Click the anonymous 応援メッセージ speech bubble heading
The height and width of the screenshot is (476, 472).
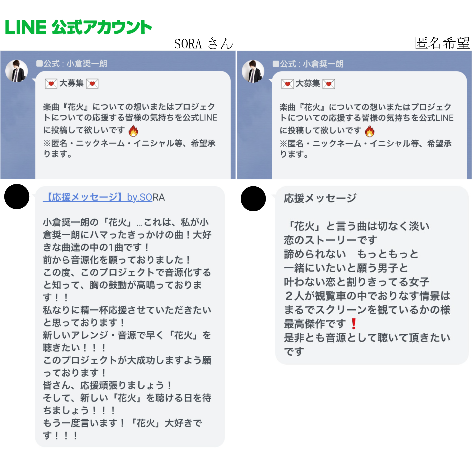pos(320,198)
